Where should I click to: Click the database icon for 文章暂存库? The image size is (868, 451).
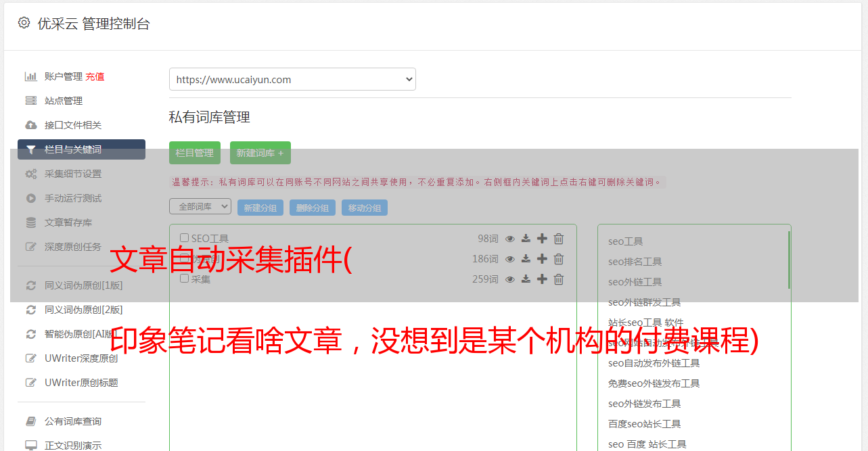pos(30,222)
